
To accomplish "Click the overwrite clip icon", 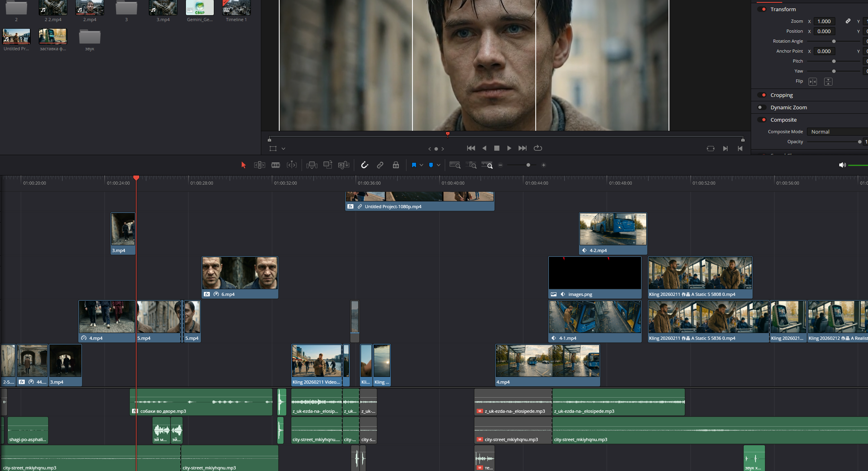I will click(327, 165).
